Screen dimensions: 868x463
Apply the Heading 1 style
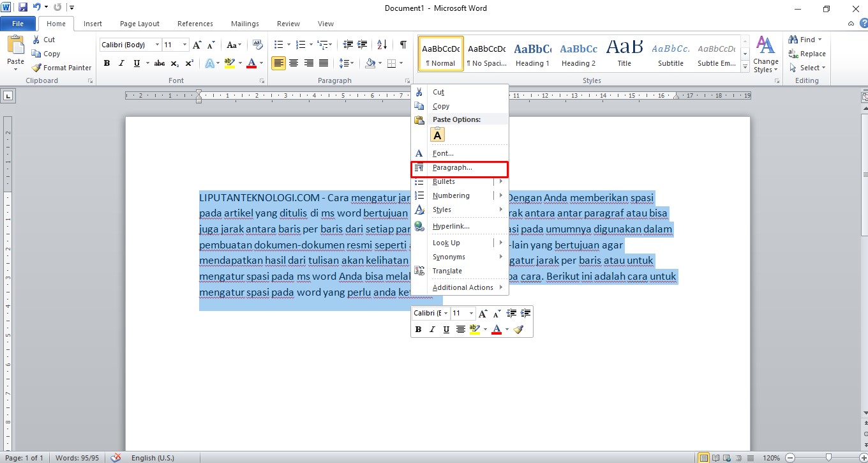click(533, 54)
